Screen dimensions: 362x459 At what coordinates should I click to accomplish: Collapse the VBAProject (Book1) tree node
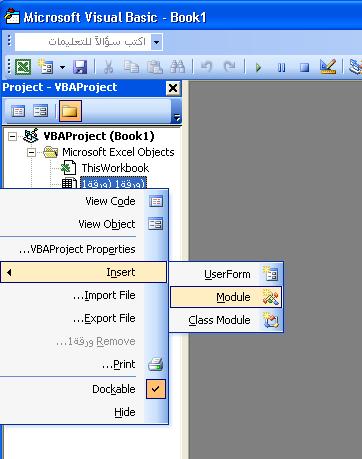[x=12, y=136]
